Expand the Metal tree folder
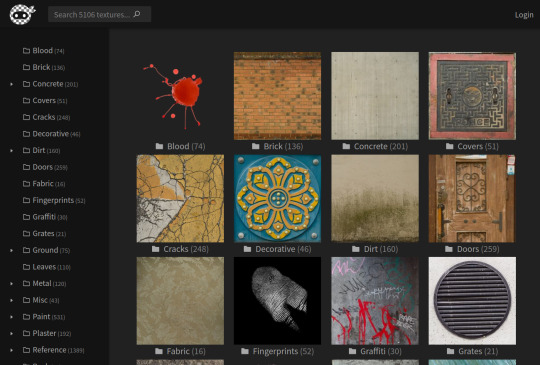 (x=11, y=284)
